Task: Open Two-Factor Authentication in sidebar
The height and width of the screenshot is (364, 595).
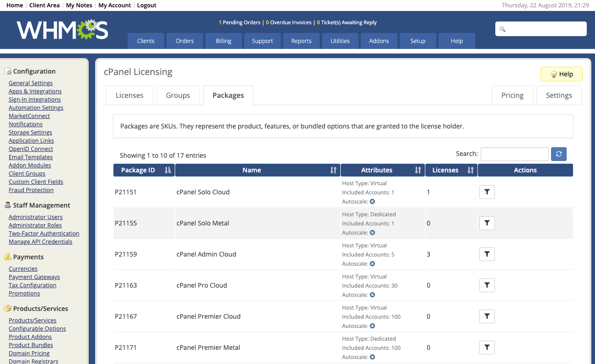Action: (44, 233)
